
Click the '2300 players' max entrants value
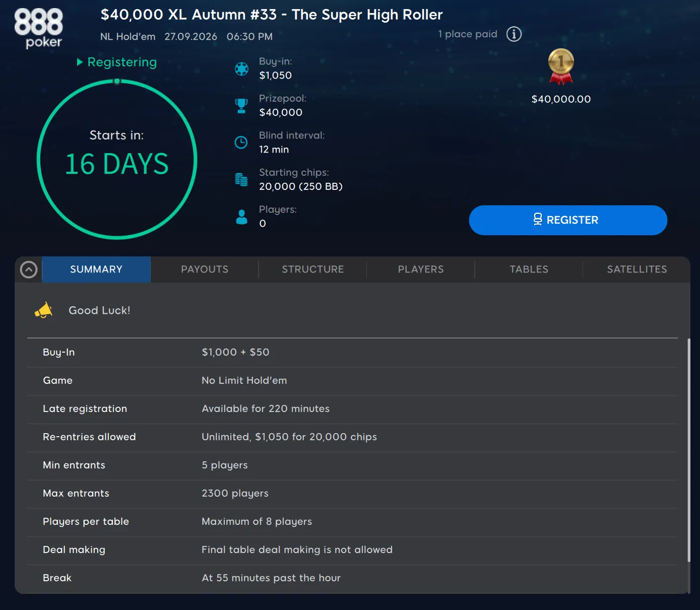click(235, 493)
